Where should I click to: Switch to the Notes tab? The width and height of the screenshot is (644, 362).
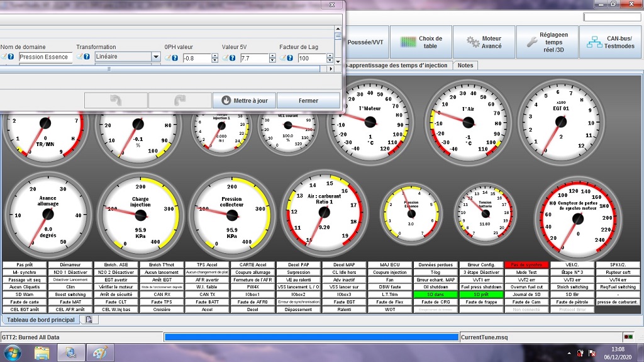[465, 65]
